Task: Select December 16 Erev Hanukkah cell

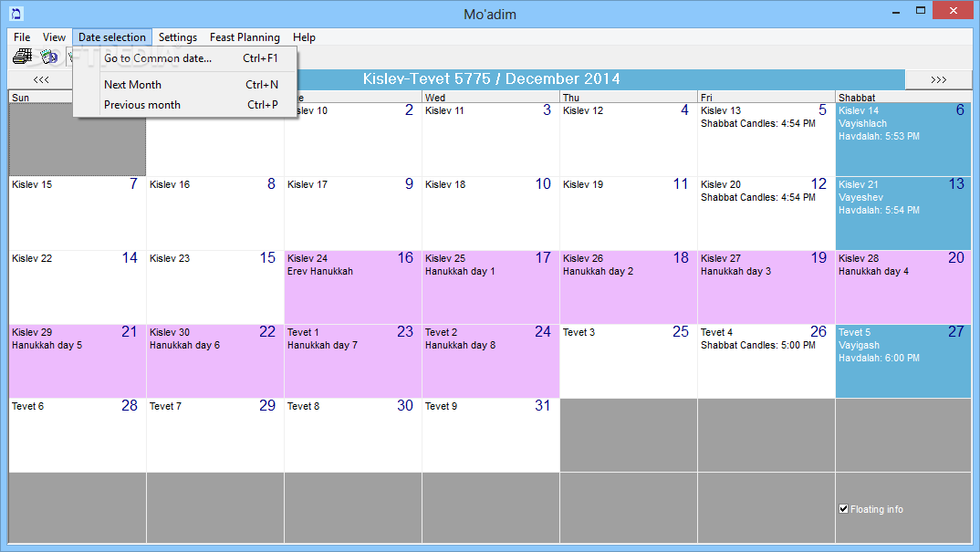Action: [353, 287]
